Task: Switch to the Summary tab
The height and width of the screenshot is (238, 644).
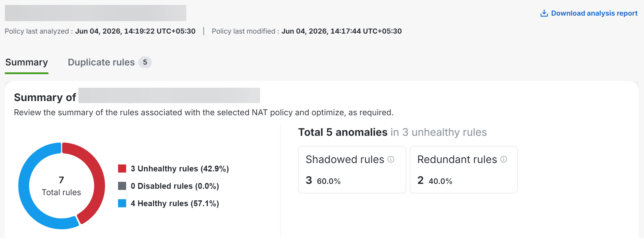Action: (27, 62)
